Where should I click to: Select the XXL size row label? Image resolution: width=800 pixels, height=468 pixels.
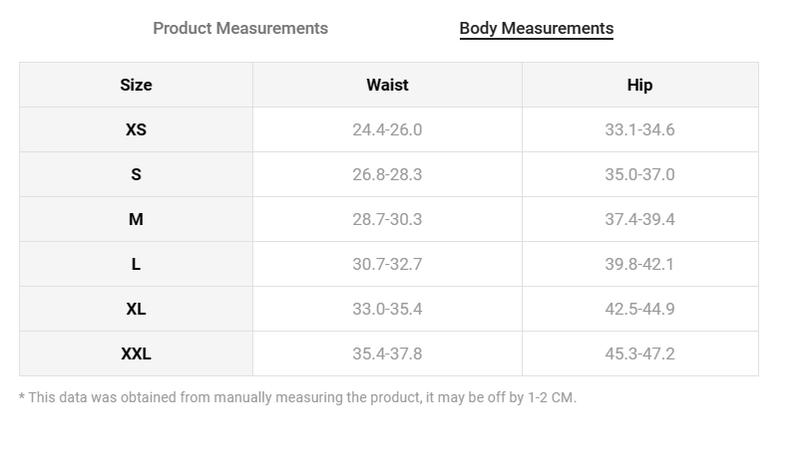136,354
